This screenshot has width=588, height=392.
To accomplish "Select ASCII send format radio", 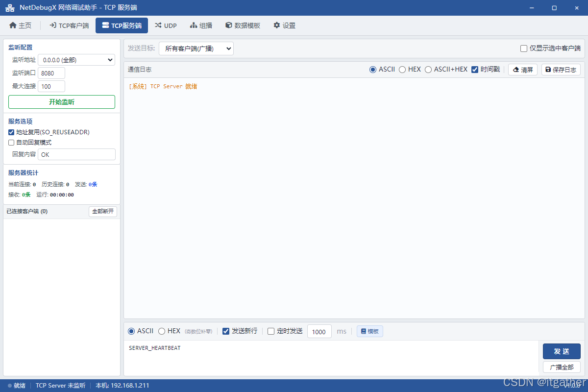I will pos(131,331).
